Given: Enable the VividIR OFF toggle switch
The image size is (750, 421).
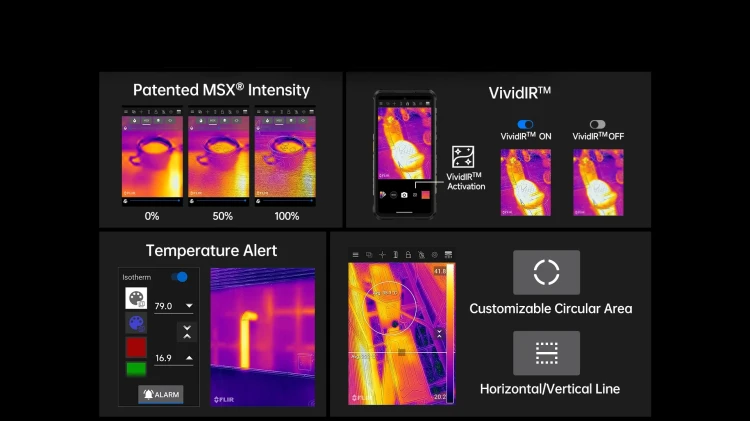Looking at the screenshot, I should [x=597, y=124].
